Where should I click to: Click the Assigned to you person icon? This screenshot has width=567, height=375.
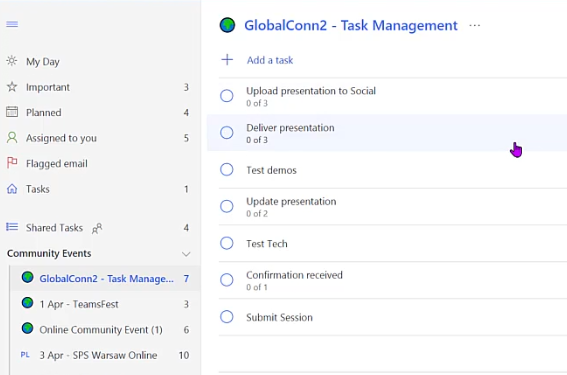coord(12,138)
